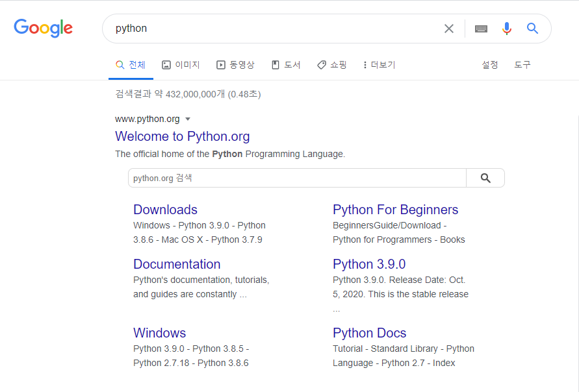Click the Google logo
Screen dimensions: 579x392
tap(43, 28)
